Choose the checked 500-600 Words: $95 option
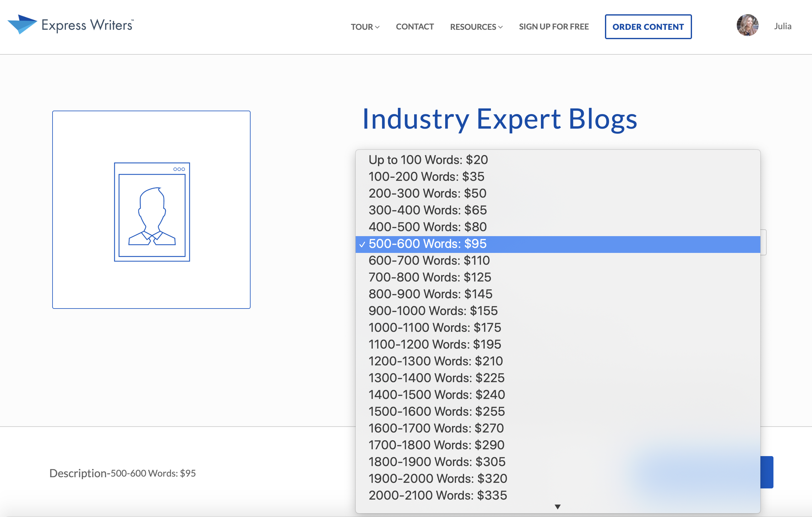The height and width of the screenshot is (517, 812). point(558,244)
